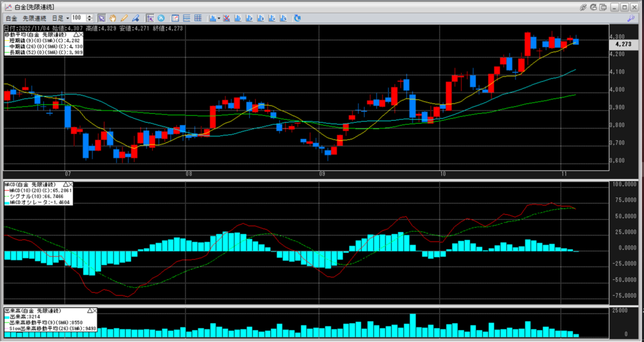Click the 長期線(52) moving average legend entry
Screen dimensions: 644x342
pos(43,53)
